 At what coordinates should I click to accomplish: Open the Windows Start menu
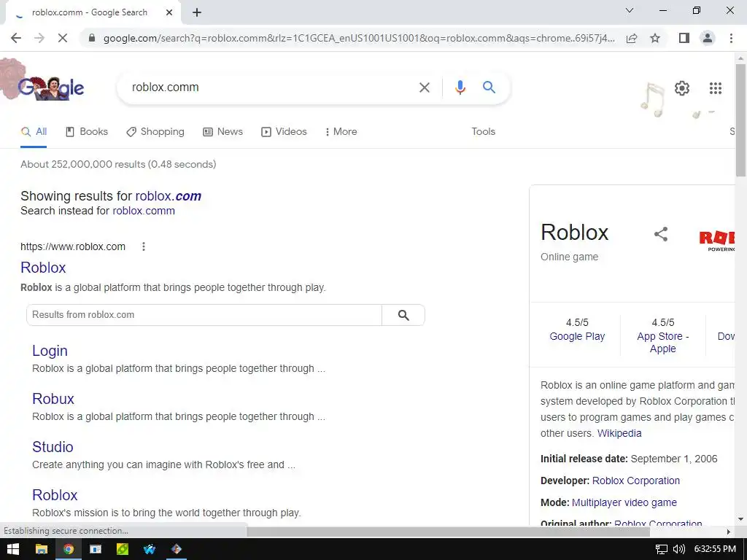coord(13,549)
